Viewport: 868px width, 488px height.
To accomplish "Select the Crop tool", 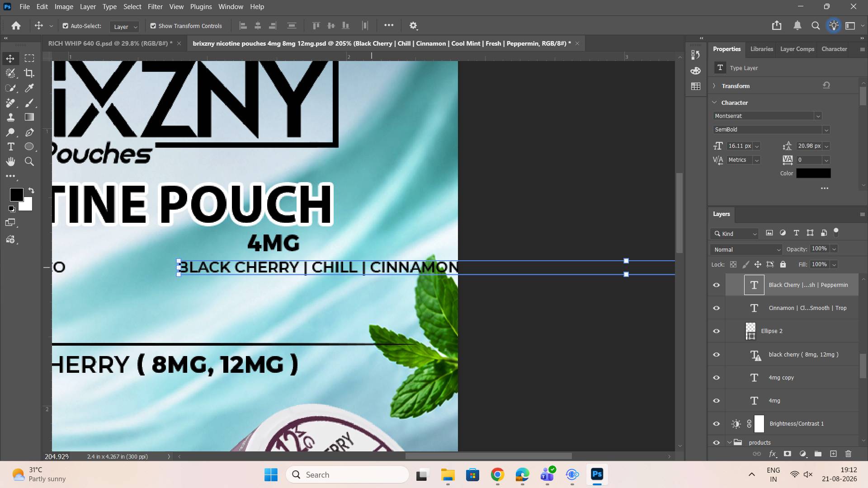I will (x=29, y=73).
